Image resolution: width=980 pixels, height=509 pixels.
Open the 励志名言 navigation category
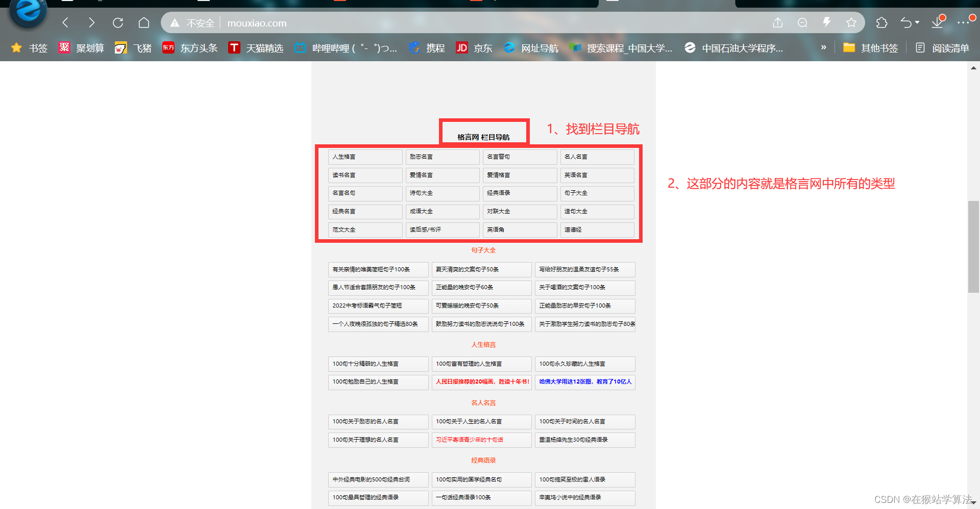pyautogui.click(x=443, y=157)
